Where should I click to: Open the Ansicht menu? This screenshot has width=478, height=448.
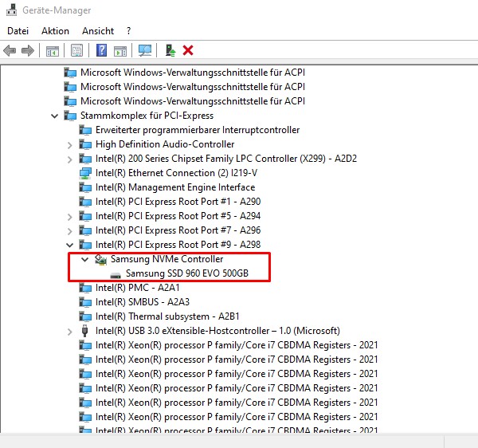pyautogui.click(x=98, y=31)
